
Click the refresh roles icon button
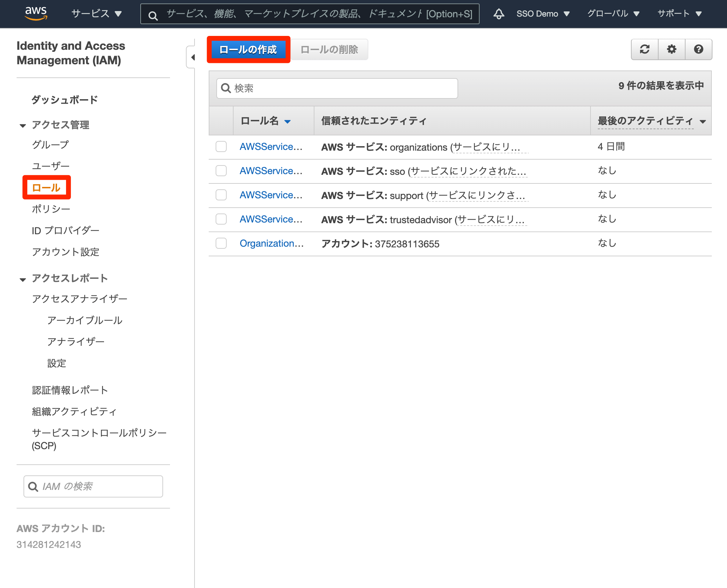[644, 49]
